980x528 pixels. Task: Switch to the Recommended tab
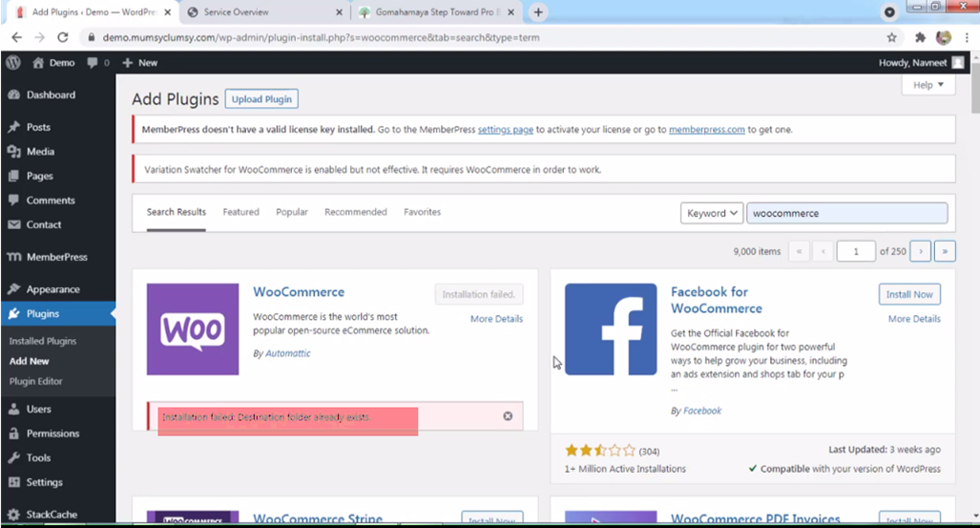pyautogui.click(x=356, y=212)
